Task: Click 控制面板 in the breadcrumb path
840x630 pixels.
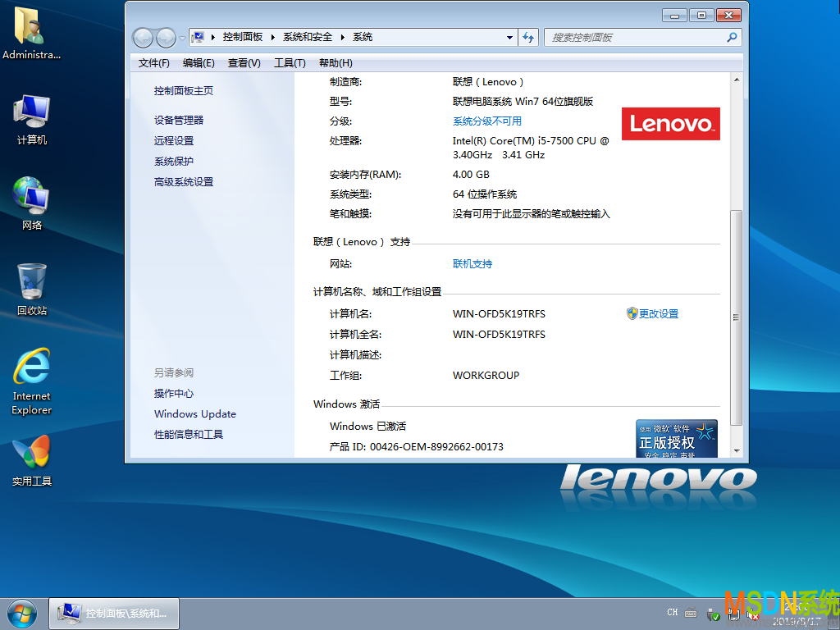Action: (243, 37)
